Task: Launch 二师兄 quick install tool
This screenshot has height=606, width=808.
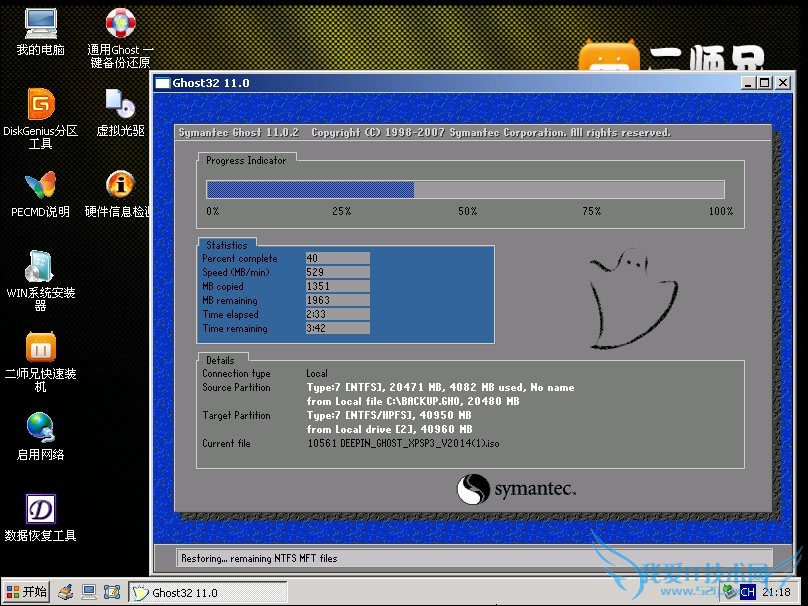Action: click(40, 352)
